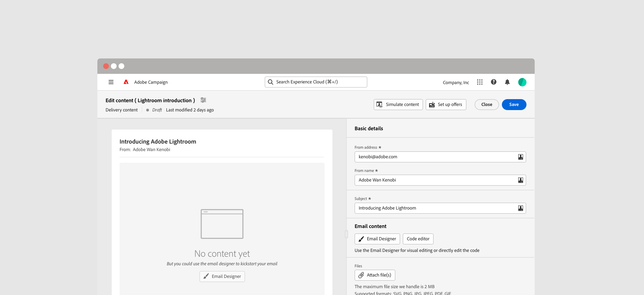This screenshot has width=644, height=295.
Task: Edit the From name field
Action: click(440, 180)
